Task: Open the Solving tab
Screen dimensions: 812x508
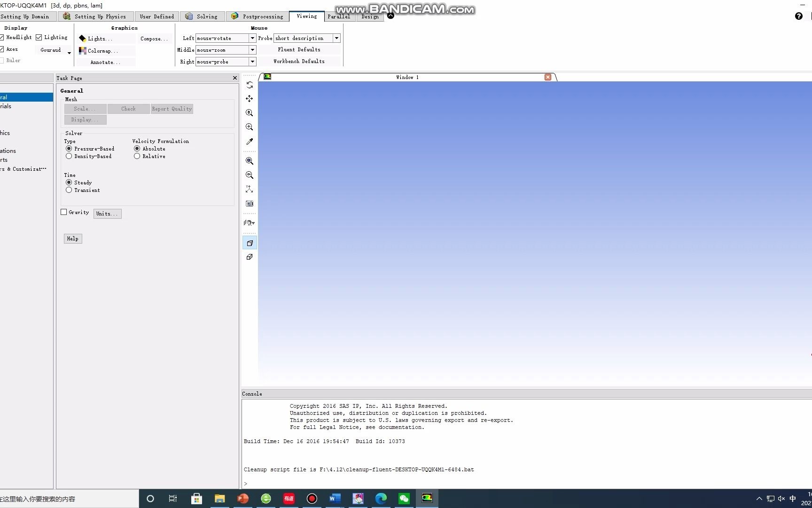Action: point(203,16)
